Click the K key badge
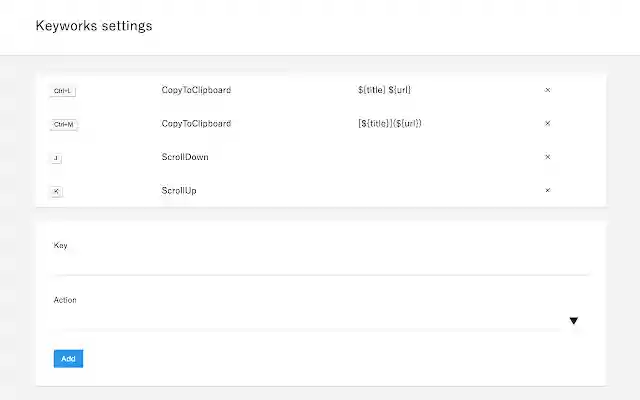 (x=56, y=191)
